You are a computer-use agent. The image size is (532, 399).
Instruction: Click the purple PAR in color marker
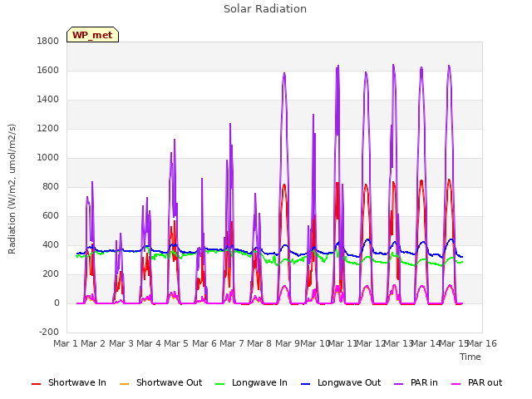(399, 384)
